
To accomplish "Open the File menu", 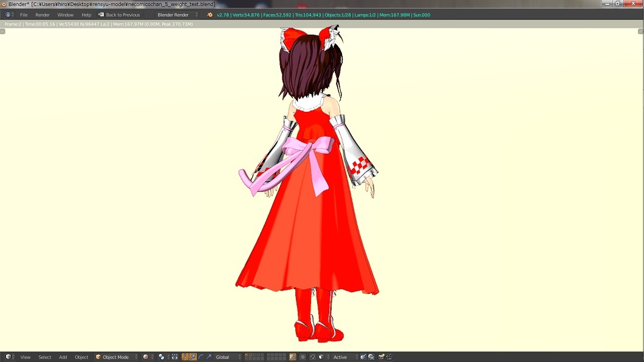I will (x=24, y=15).
